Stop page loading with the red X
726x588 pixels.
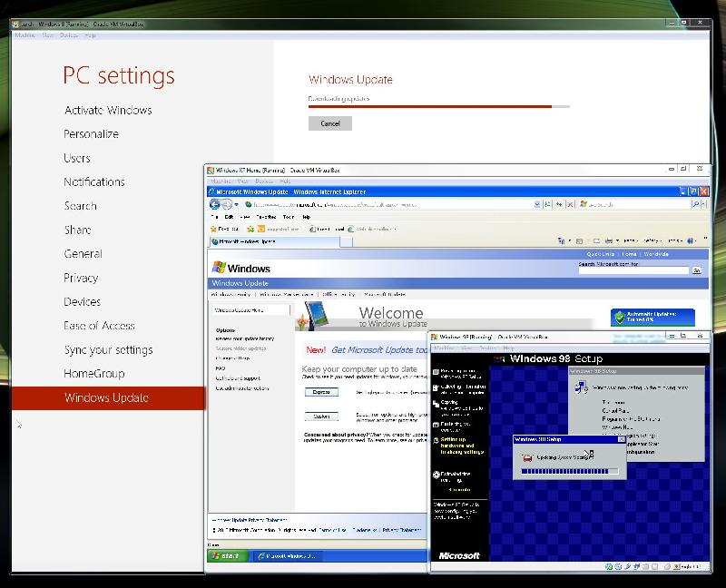tap(571, 204)
